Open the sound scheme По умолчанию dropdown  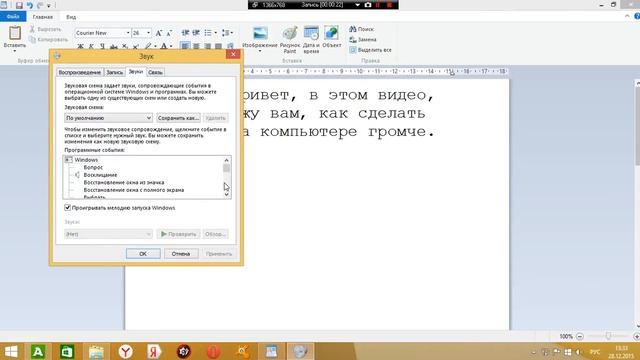tap(108, 118)
